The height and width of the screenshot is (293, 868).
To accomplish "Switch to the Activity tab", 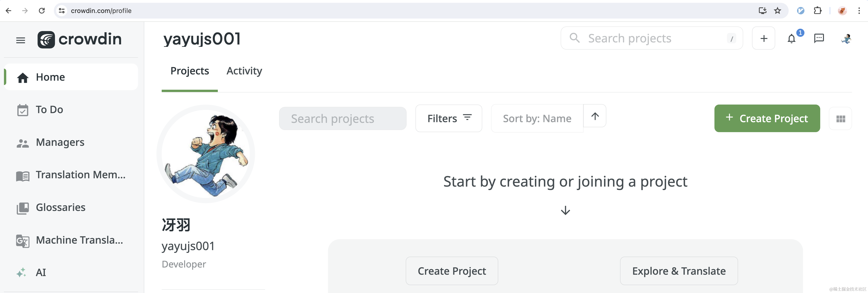I will pos(244,71).
